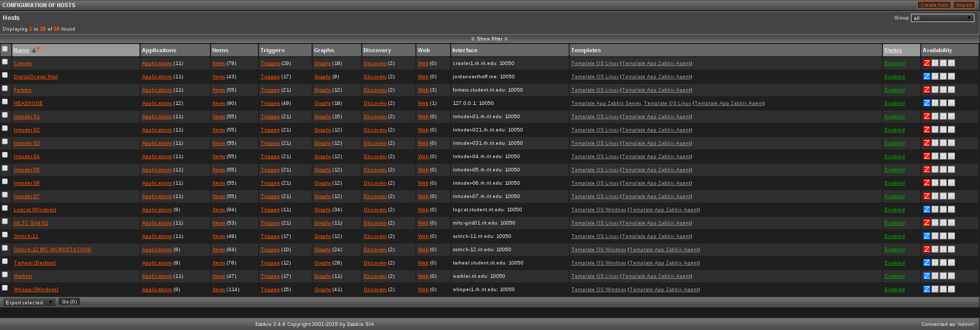Expand the Show filter section
Screen dimensions: 980x330
[489, 39]
